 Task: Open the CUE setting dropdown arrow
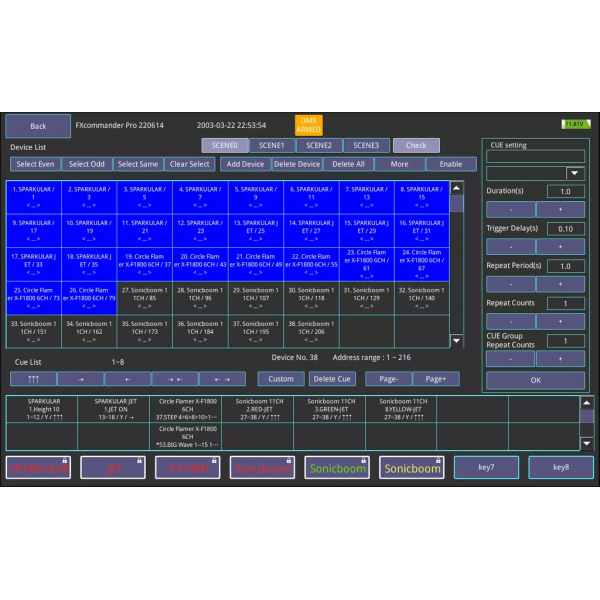tap(574, 173)
